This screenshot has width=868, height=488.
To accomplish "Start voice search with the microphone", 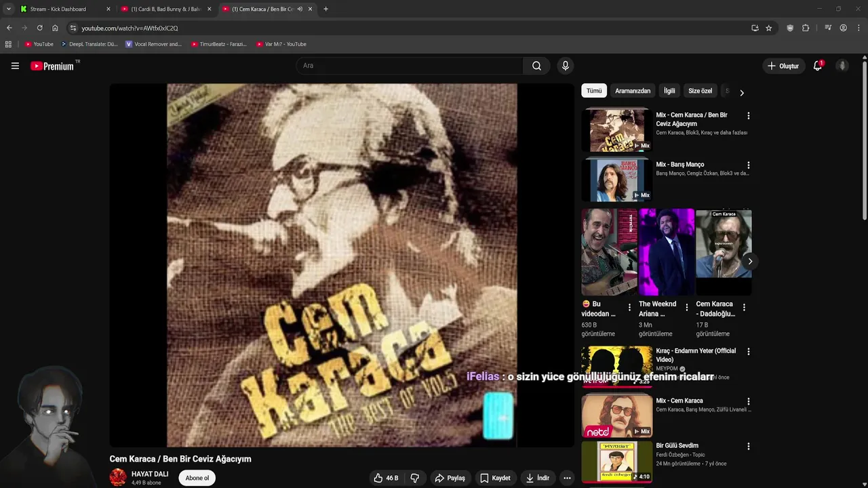I will (566, 66).
